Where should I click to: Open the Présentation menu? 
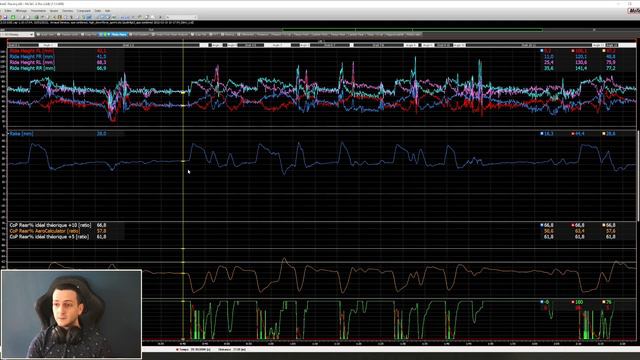pos(38,11)
